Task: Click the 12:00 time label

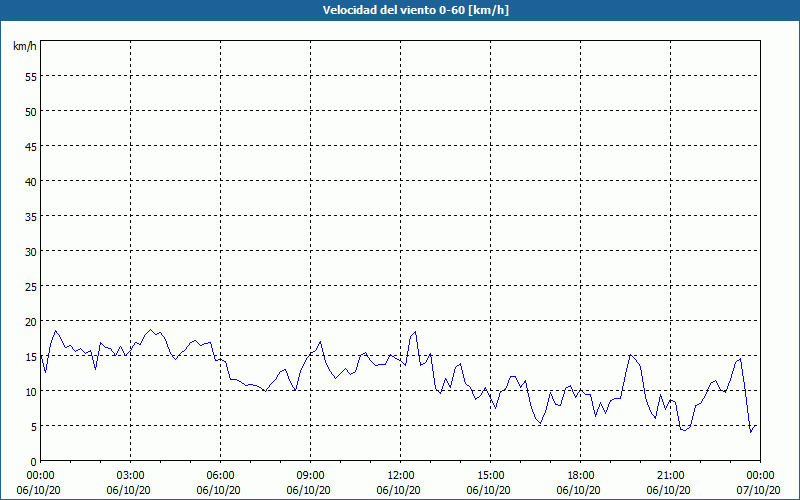Action: click(401, 476)
